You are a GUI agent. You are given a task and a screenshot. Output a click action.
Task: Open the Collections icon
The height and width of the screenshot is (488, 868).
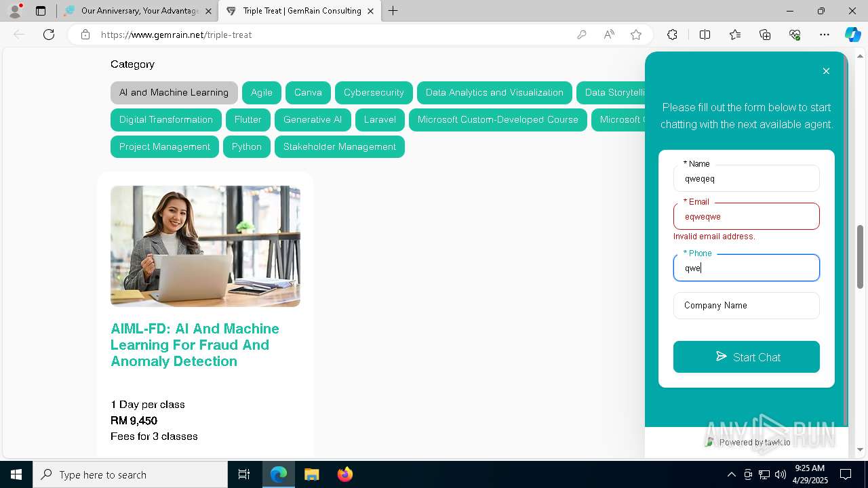765,35
